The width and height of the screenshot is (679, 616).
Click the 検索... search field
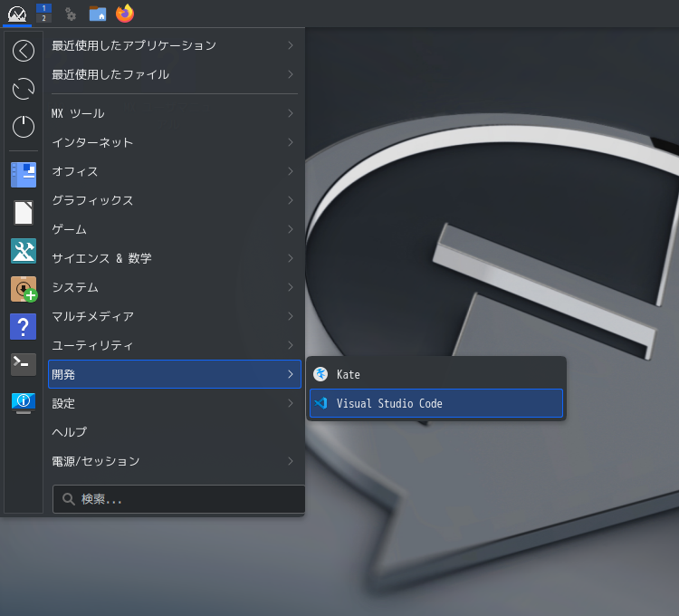pyautogui.click(x=179, y=499)
